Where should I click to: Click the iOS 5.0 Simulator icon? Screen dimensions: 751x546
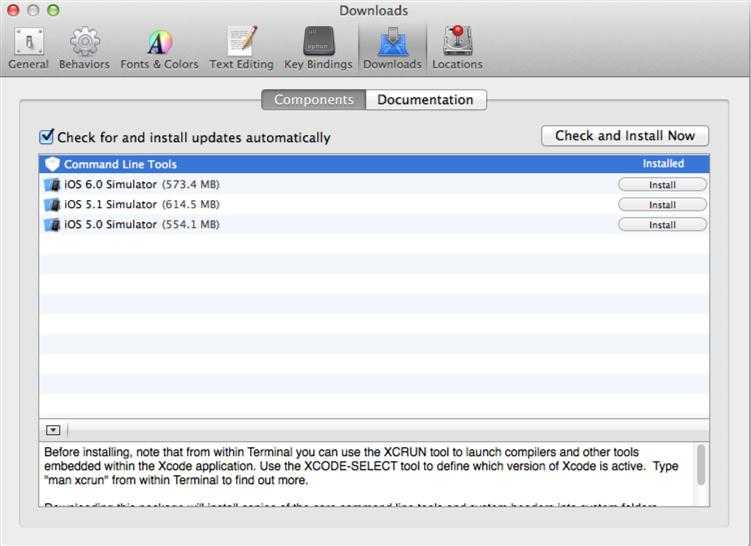(52, 225)
